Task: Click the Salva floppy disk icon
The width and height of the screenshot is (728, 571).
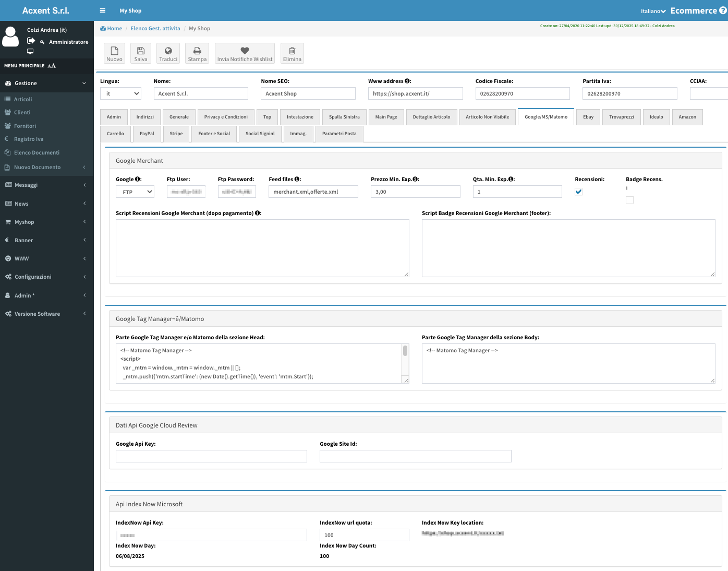Action: point(141,51)
